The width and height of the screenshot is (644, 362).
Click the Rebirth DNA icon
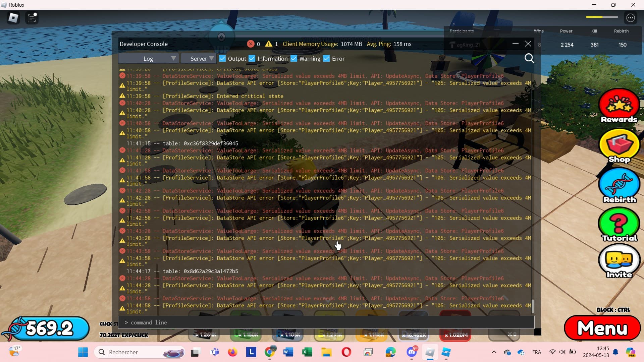[619, 185]
